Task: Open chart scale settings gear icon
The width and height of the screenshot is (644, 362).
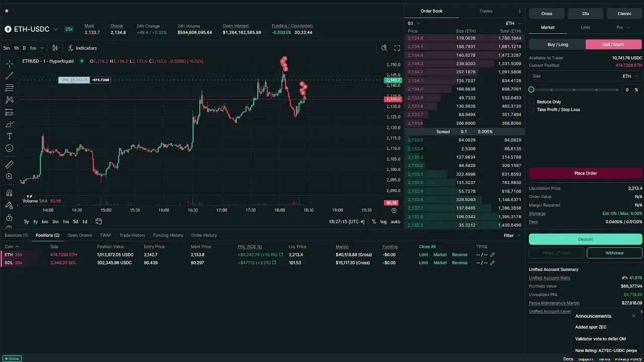Action: click(394, 210)
